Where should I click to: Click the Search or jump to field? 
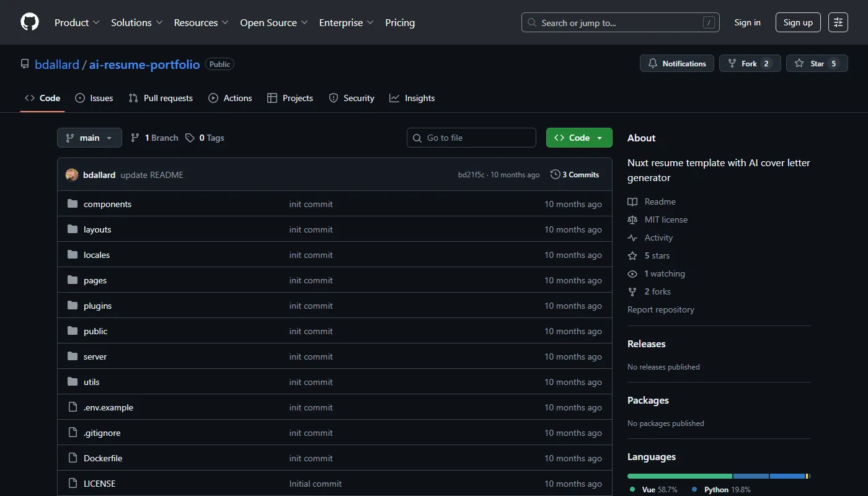(x=621, y=22)
